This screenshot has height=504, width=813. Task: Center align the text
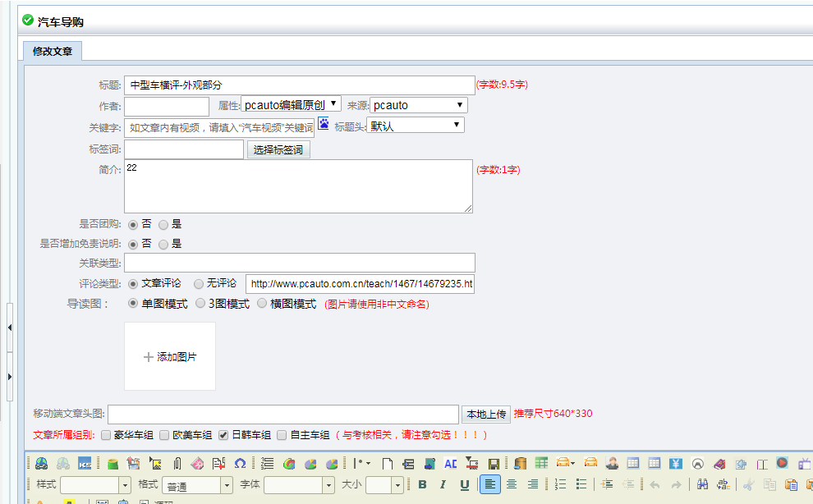tap(512, 484)
